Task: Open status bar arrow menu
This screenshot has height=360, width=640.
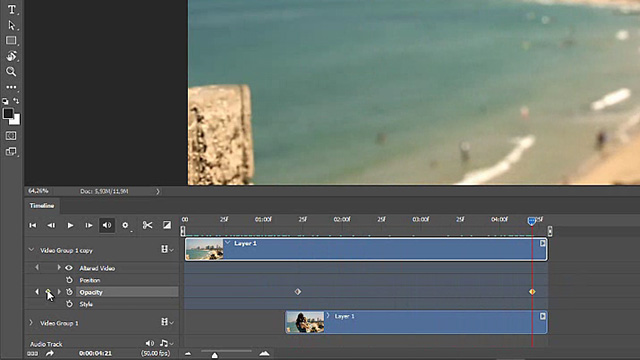Action: 158,191
